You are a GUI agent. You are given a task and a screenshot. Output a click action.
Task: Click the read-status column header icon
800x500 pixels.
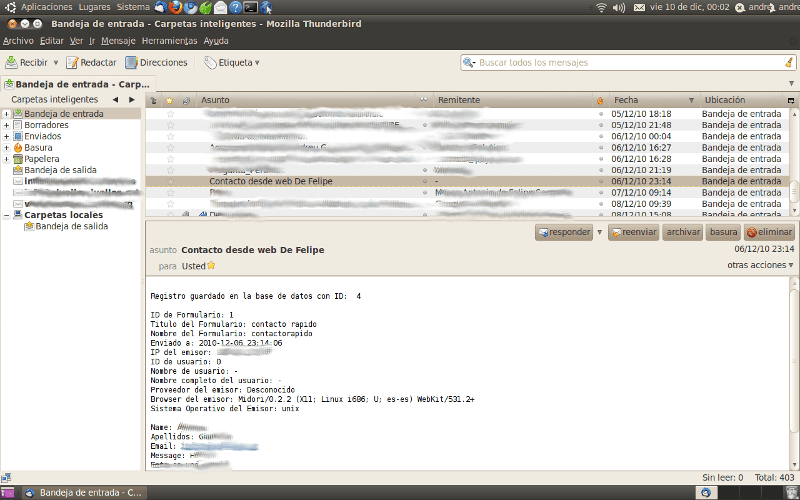coord(423,100)
